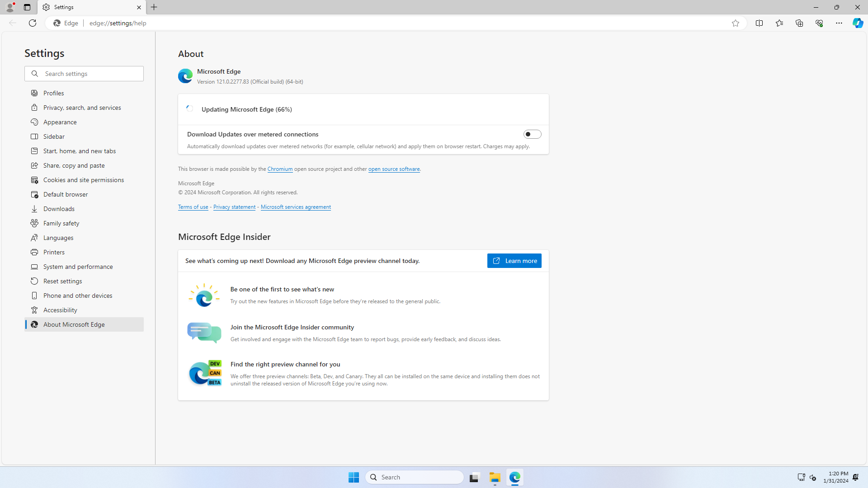The width and height of the screenshot is (868, 488).
Task: Click the profile avatar icon
Action: click(10, 7)
